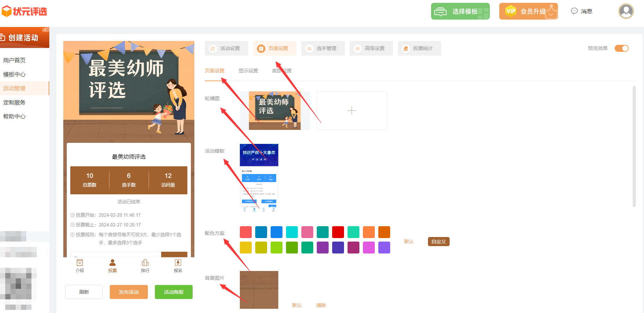644x313 pixels.
Task: Open the 活动设置 tab
Action: tap(227, 48)
